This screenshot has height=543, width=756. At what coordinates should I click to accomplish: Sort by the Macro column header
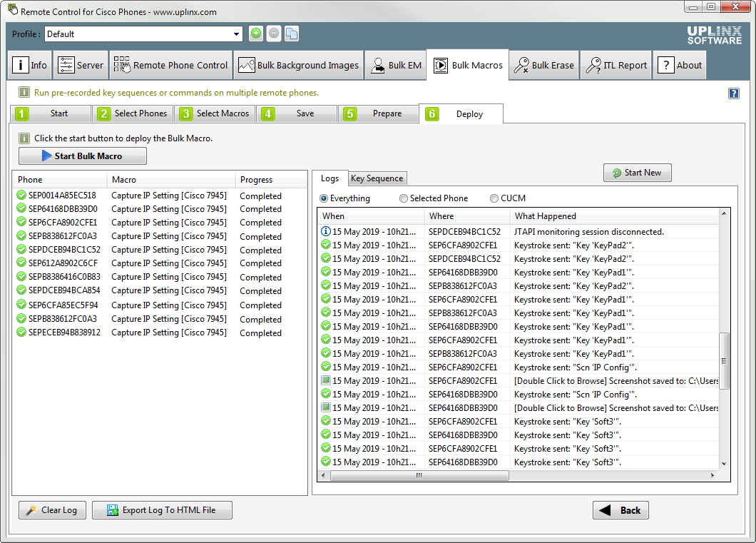170,179
